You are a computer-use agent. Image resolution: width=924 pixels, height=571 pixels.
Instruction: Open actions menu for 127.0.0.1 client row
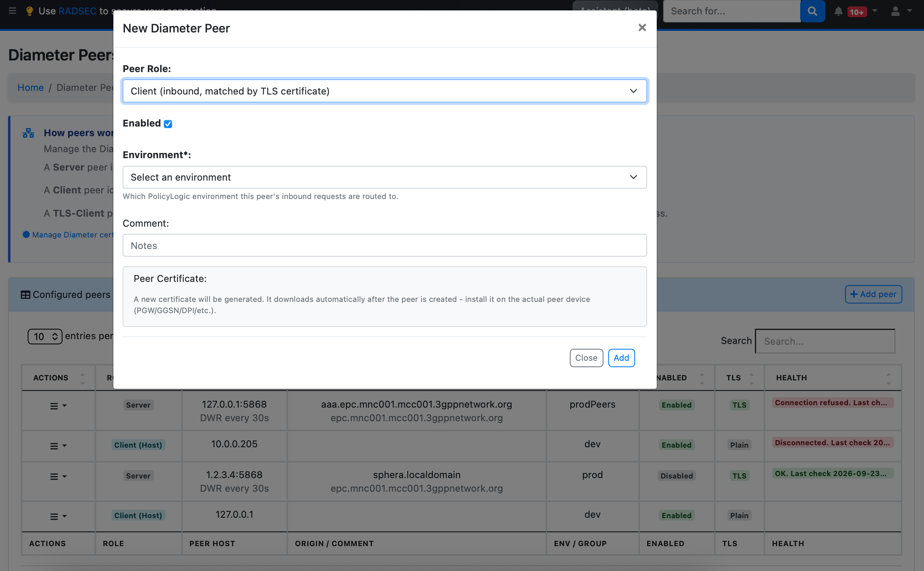click(58, 517)
